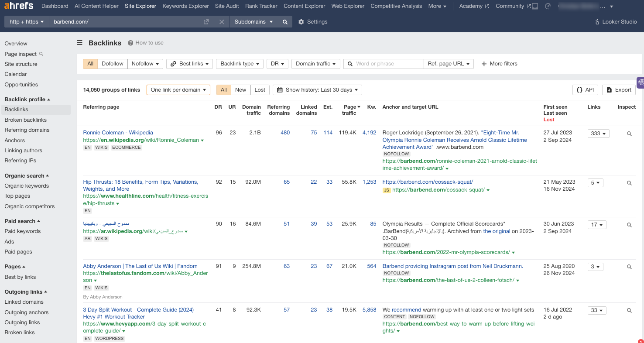Screen dimensions: 644x343
Task: Collapse the Organic search section
Action: point(27,176)
